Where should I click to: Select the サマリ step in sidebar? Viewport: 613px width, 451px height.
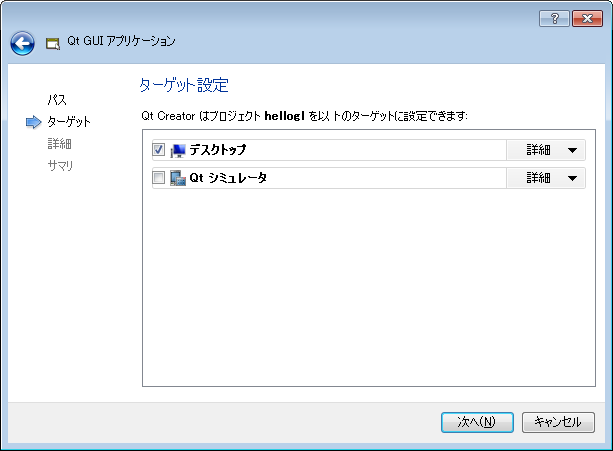click(60, 166)
